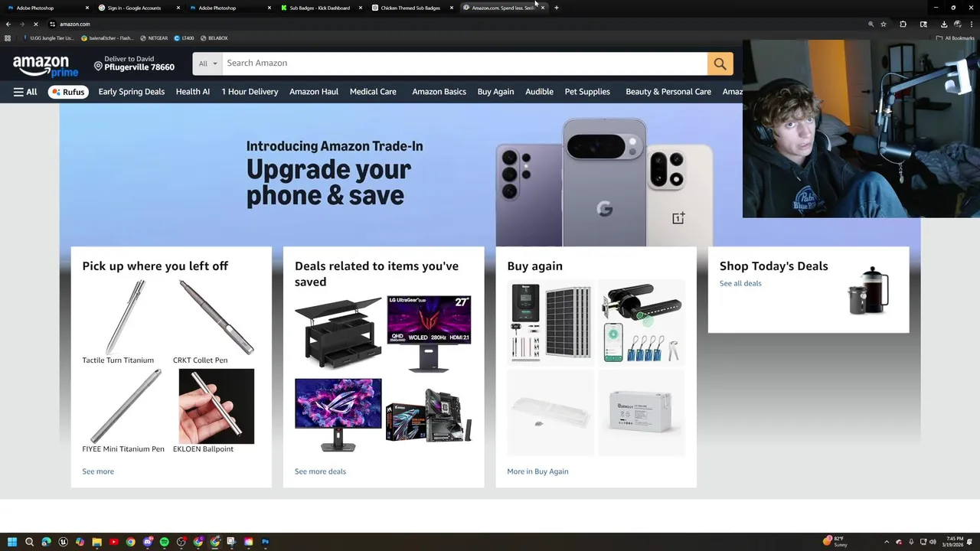Switch to the Sub Badges - Kick Dashboard tab
The height and width of the screenshot is (551, 980).
[x=319, y=8]
